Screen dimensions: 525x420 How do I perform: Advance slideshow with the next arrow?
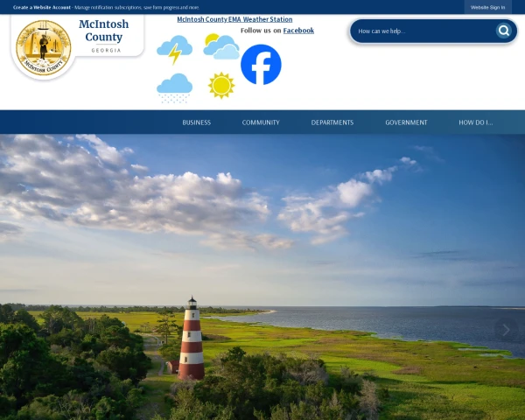506,330
